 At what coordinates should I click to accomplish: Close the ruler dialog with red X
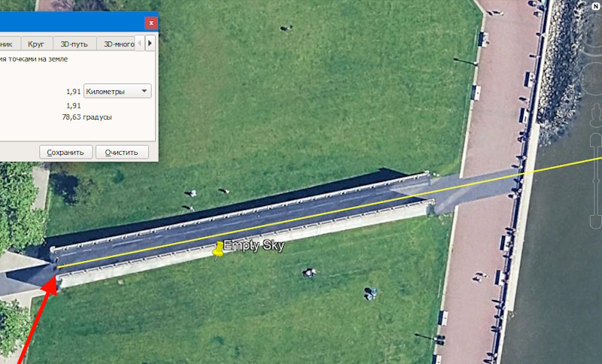point(151,23)
